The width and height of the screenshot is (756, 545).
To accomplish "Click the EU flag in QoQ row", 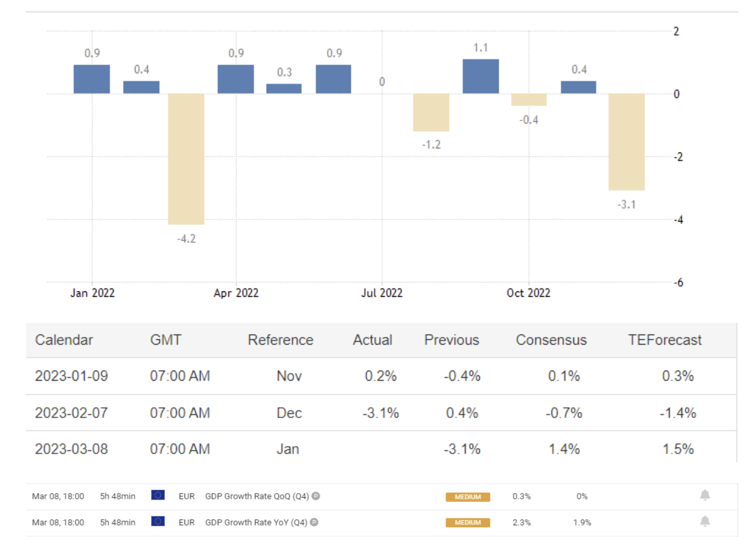I will point(158,495).
